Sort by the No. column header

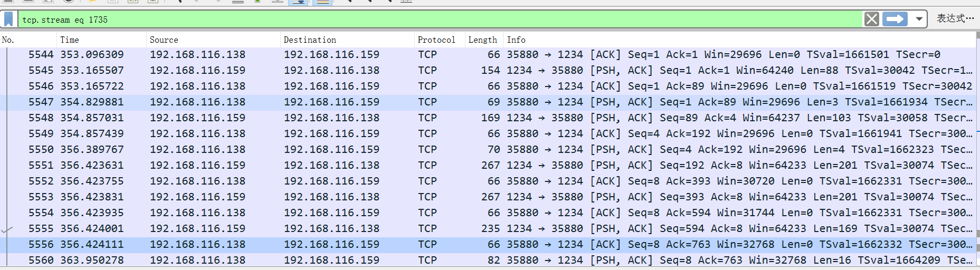[x=28, y=40]
